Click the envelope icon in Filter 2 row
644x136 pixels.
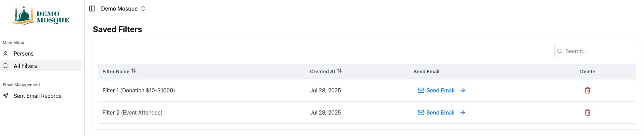[x=421, y=112]
